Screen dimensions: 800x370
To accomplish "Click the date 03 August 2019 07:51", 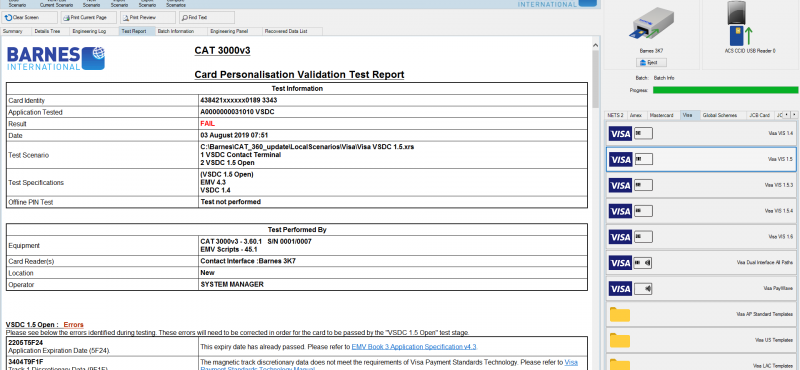I will (x=234, y=135).
